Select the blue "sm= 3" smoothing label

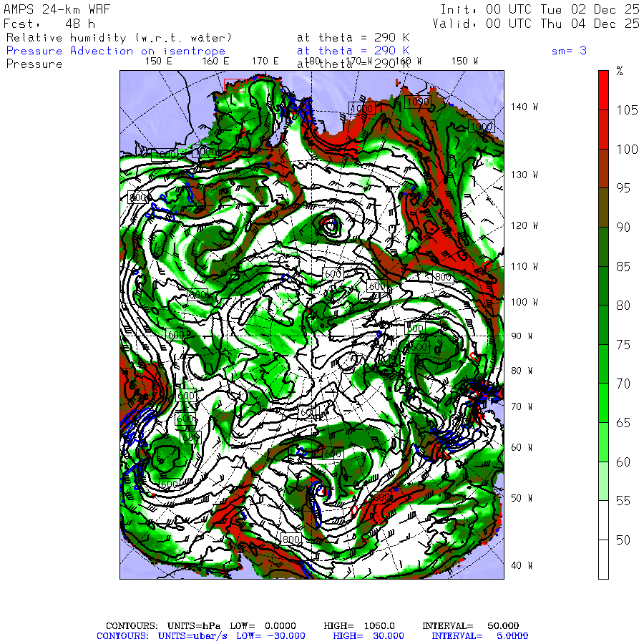[x=569, y=51]
